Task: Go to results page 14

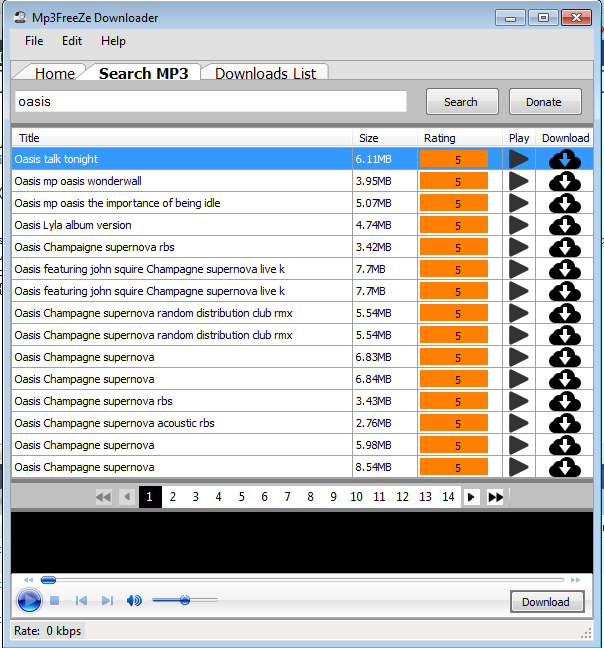Action: pyautogui.click(x=448, y=497)
